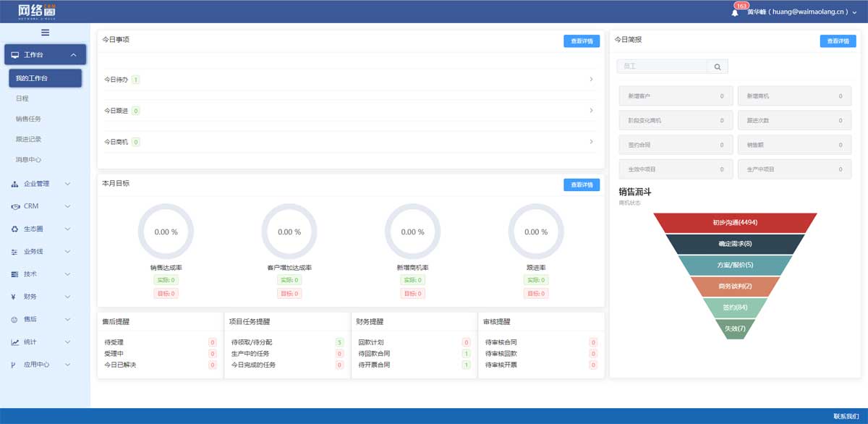Click 待开票合同 reminder row

[x=414, y=365]
